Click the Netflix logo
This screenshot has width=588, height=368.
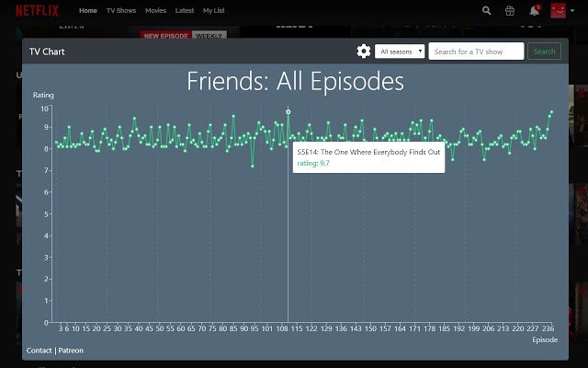click(37, 10)
